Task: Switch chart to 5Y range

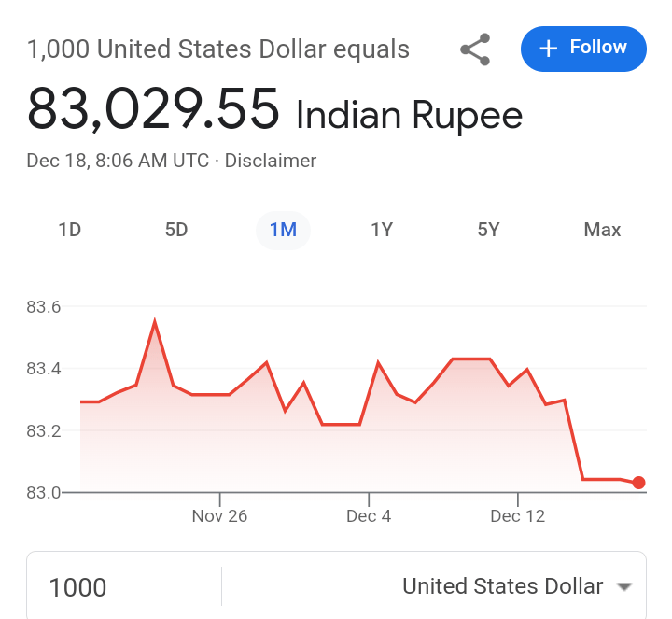Action: 488,230
